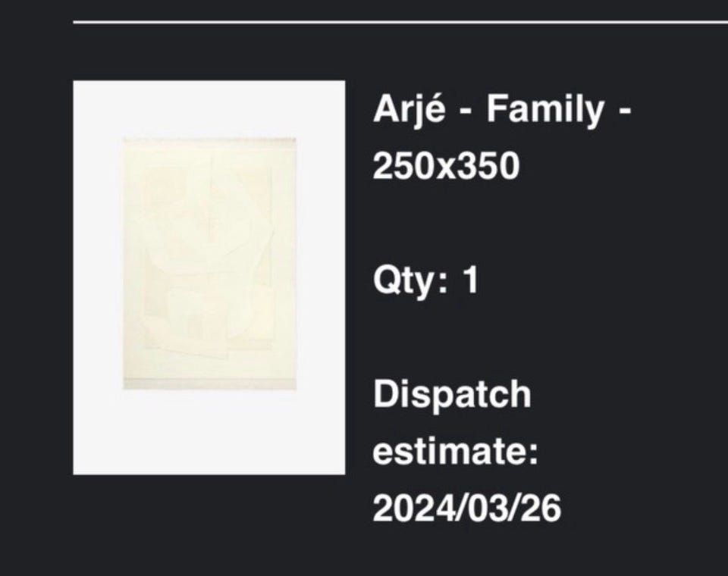Viewport: 728px width, 576px height.
Task: Click the word estimate:
Action: (x=455, y=452)
